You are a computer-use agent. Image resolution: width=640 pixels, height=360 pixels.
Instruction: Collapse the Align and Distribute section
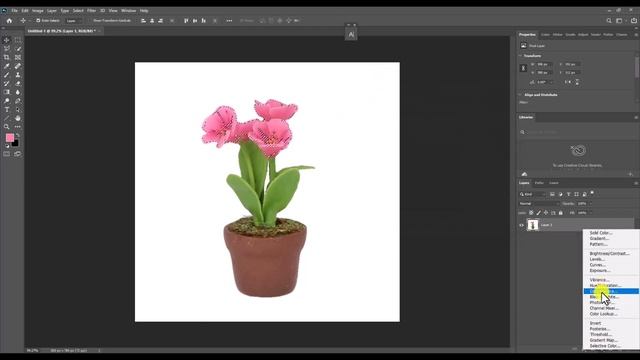[520, 95]
